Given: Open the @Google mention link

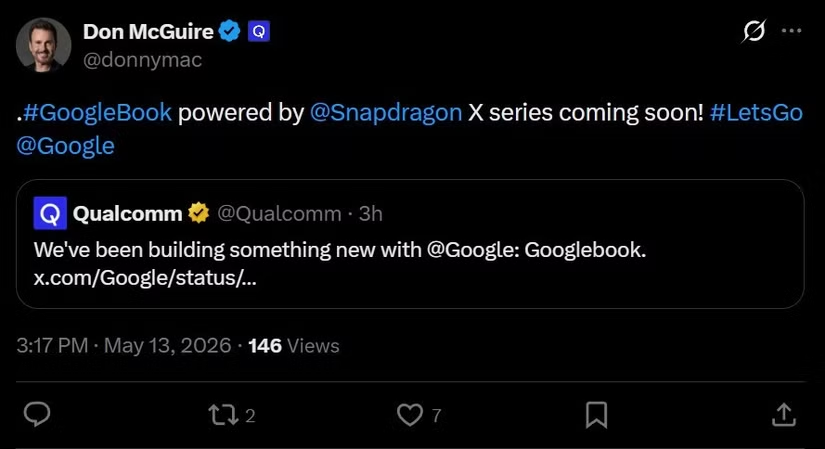Looking at the screenshot, I should (65, 146).
